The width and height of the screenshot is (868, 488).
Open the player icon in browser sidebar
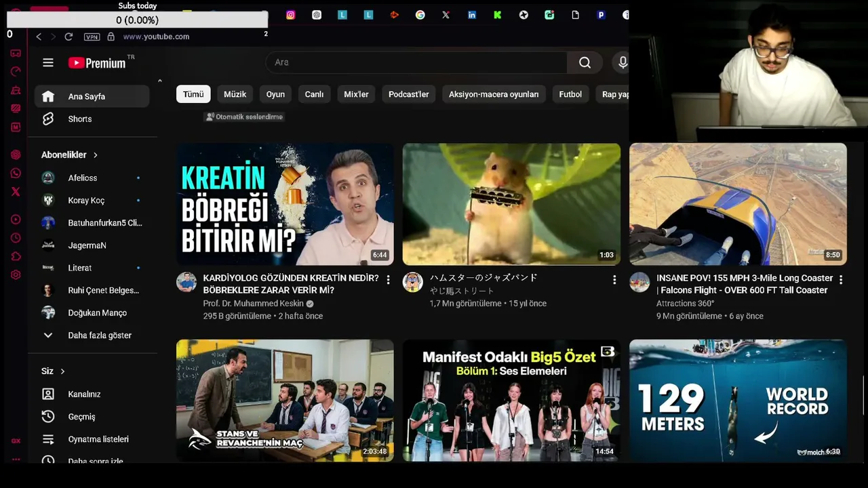[16, 220]
